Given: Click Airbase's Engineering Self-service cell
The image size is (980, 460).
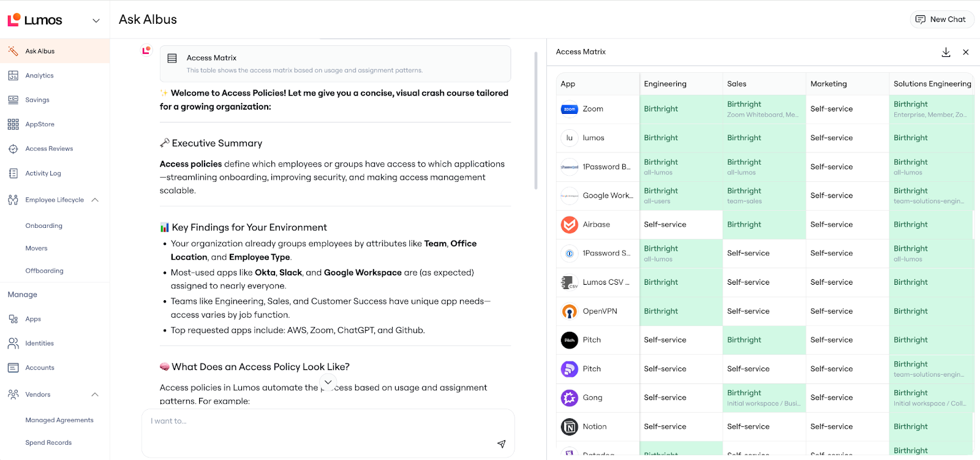Looking at the screenshot, I should coord(681,225).
